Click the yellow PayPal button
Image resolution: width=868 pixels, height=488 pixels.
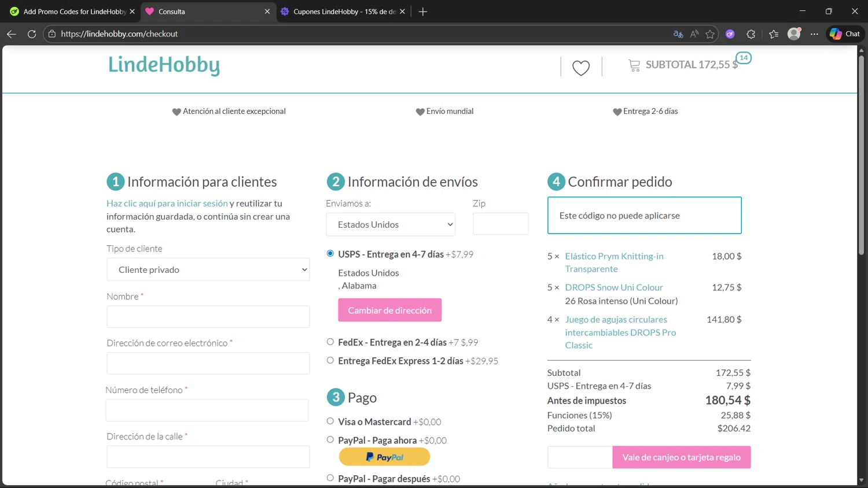click(384, 457)
